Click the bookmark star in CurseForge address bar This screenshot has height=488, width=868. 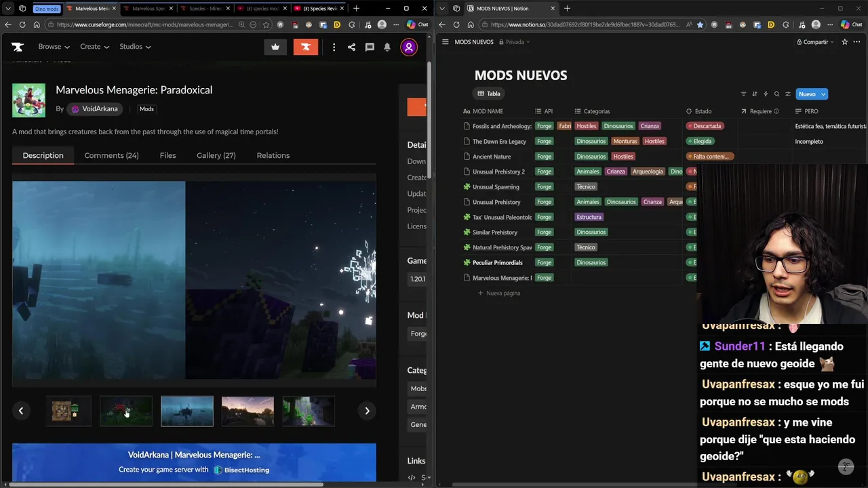266,24
